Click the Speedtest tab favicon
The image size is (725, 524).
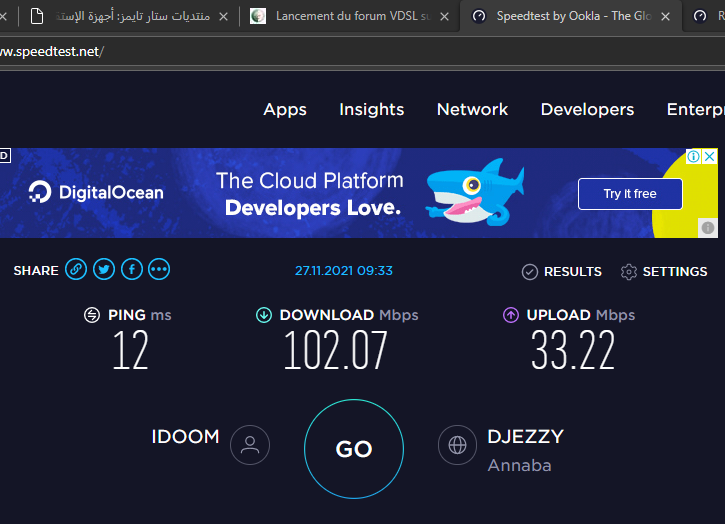point(479,16)
